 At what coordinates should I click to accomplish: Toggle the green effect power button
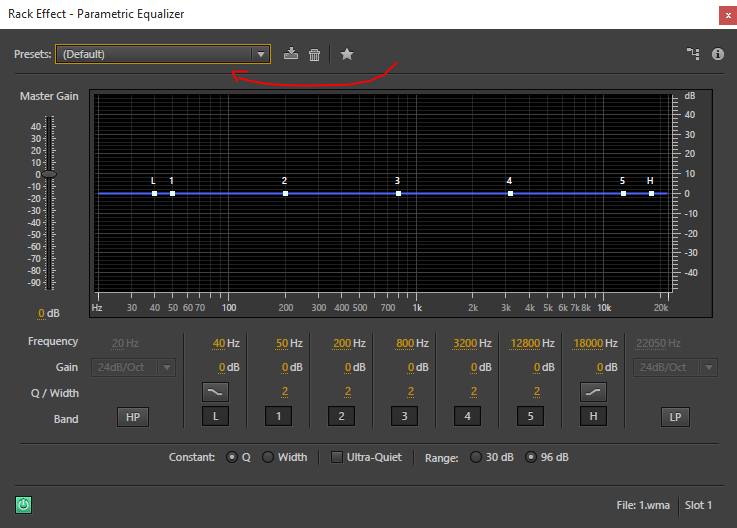(x=24, y=505)
